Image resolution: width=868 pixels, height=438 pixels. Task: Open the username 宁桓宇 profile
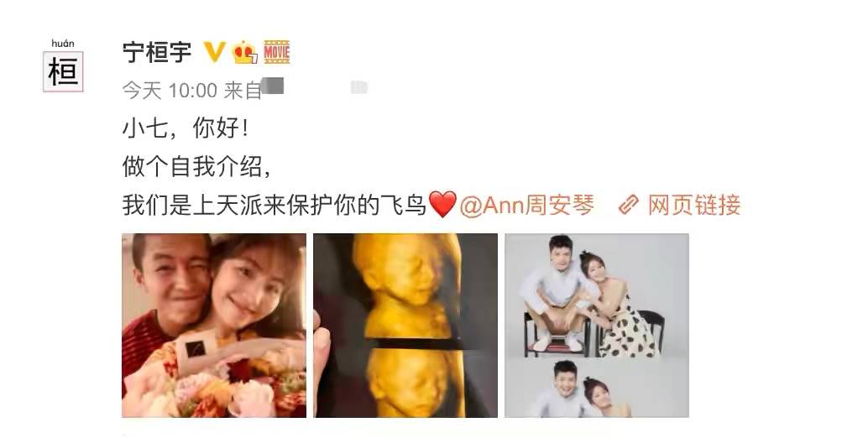pos(157,53)
